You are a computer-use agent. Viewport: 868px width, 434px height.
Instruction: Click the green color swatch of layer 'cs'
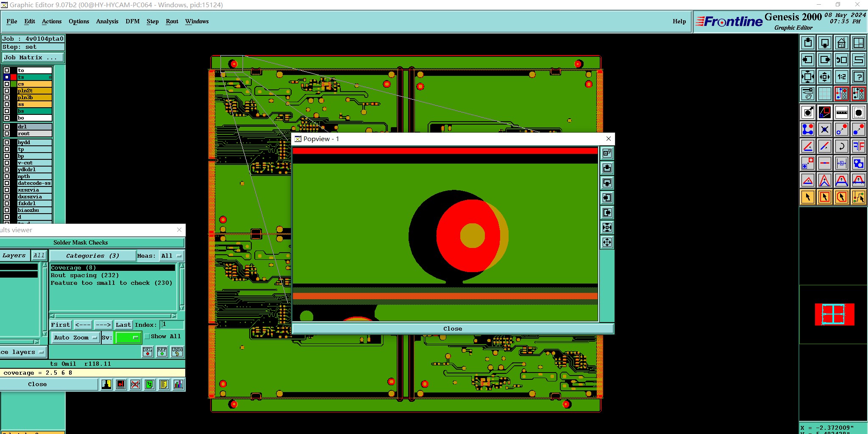pyautogui.click(x=14, y=84)
